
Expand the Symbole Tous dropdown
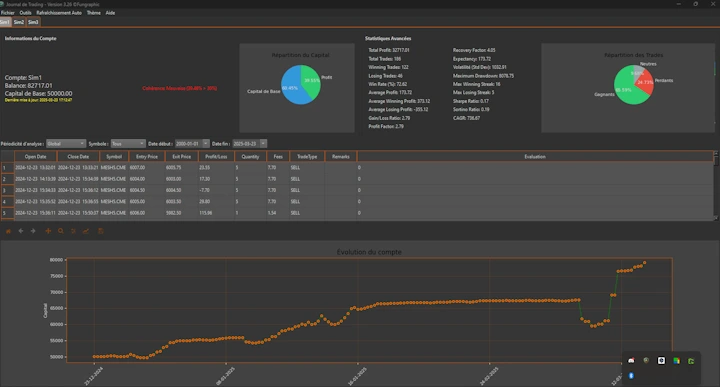pos(128,144)
